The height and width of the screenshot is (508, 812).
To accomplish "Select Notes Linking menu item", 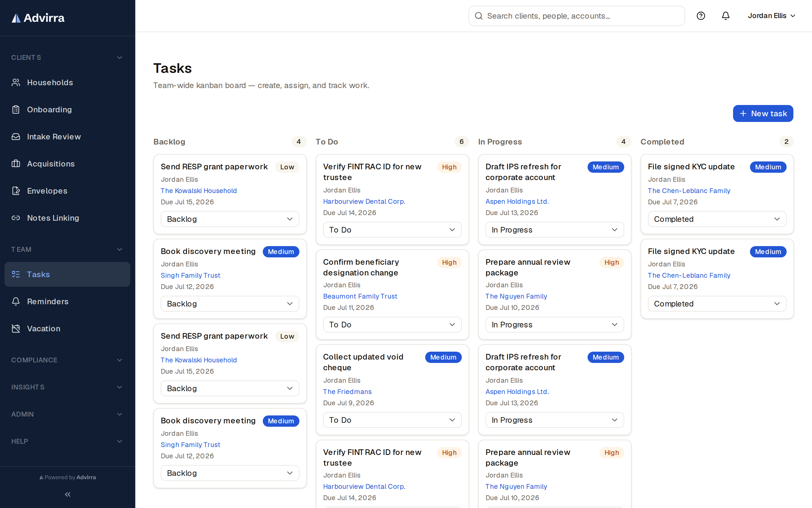I will (67, 218).
